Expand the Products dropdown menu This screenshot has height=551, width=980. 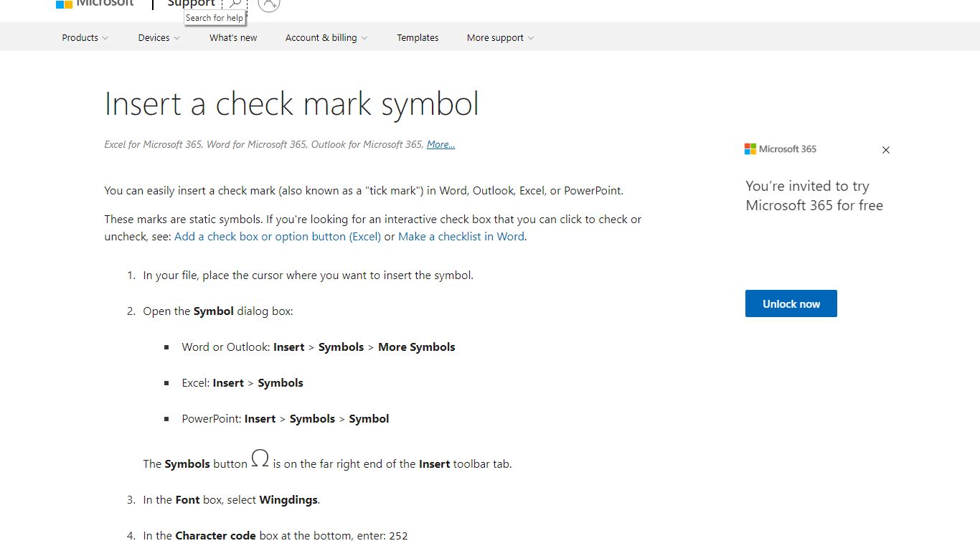(85, 38)
